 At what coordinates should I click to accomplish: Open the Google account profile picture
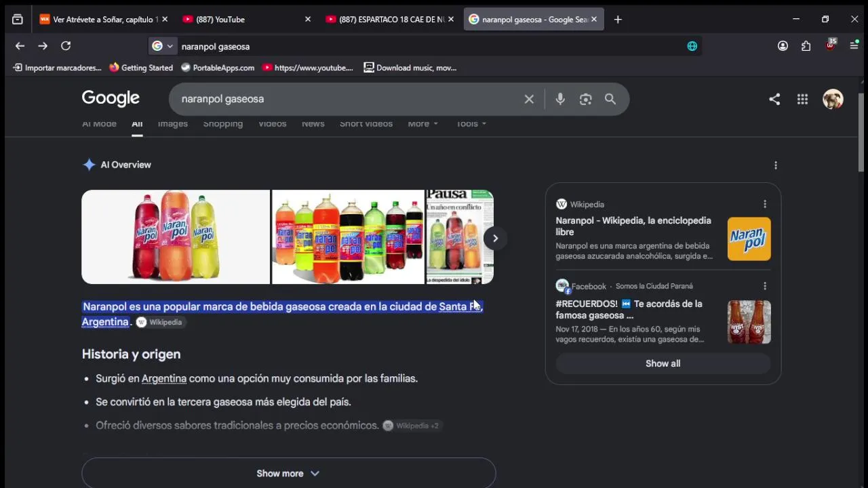pos(833,99)
